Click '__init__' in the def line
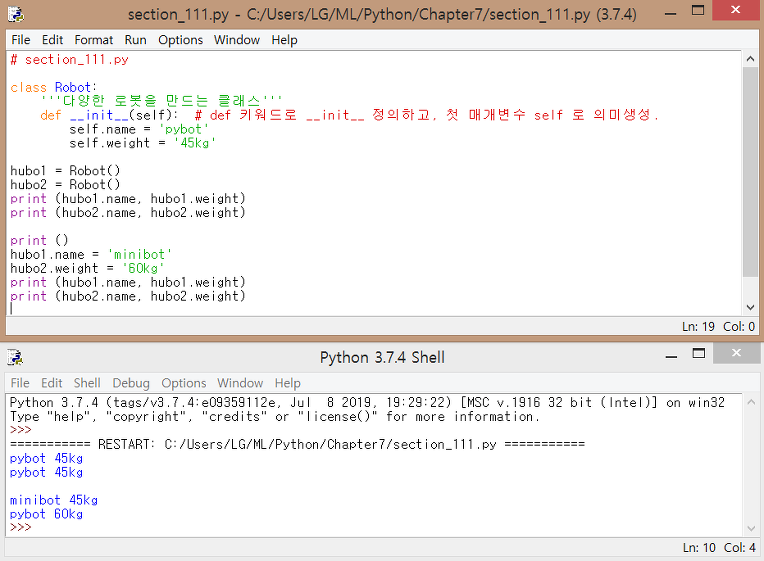The image size is (764, 561). [x=98, y=115]
